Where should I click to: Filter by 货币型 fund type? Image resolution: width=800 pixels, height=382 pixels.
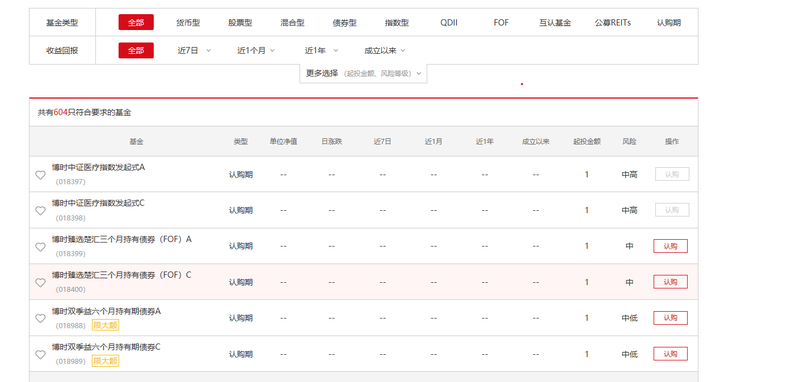click(x=188, y=22)
